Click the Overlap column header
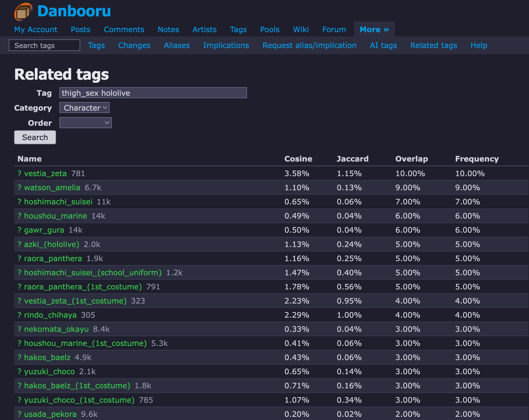Image resolution: width=529 pixels, height=420 pixels. tap(411, 159)
